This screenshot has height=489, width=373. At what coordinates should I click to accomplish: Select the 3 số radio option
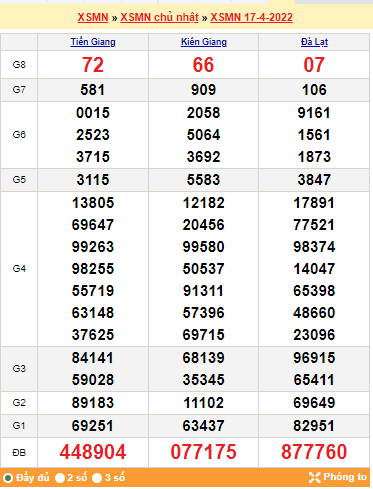tap(97, 478)
